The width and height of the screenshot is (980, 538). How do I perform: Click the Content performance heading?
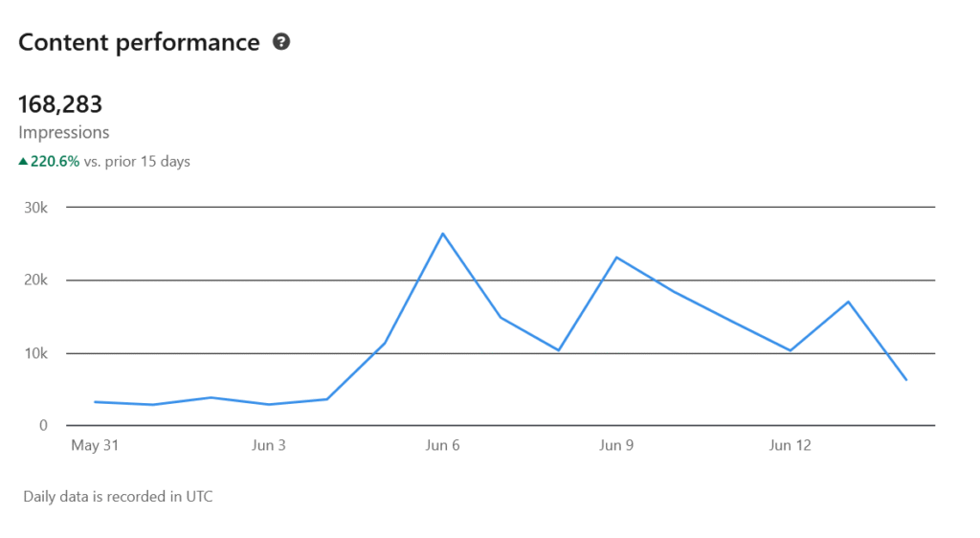click(139, 42)
